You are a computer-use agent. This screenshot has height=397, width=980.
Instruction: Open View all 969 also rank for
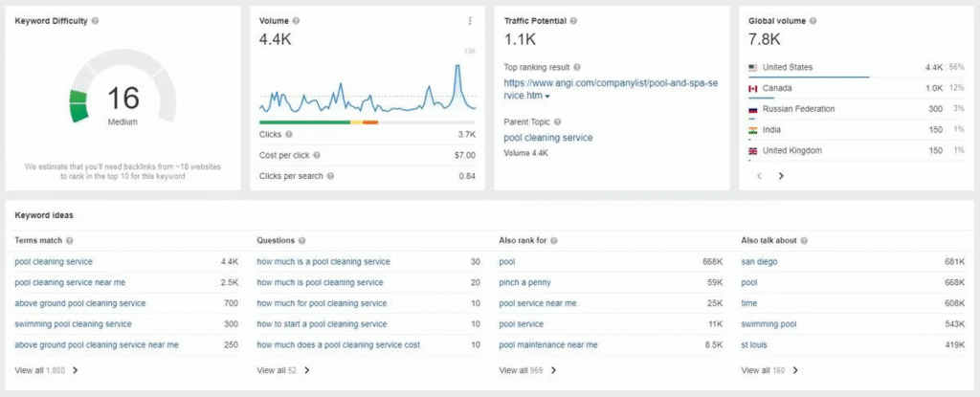(528, 369)
